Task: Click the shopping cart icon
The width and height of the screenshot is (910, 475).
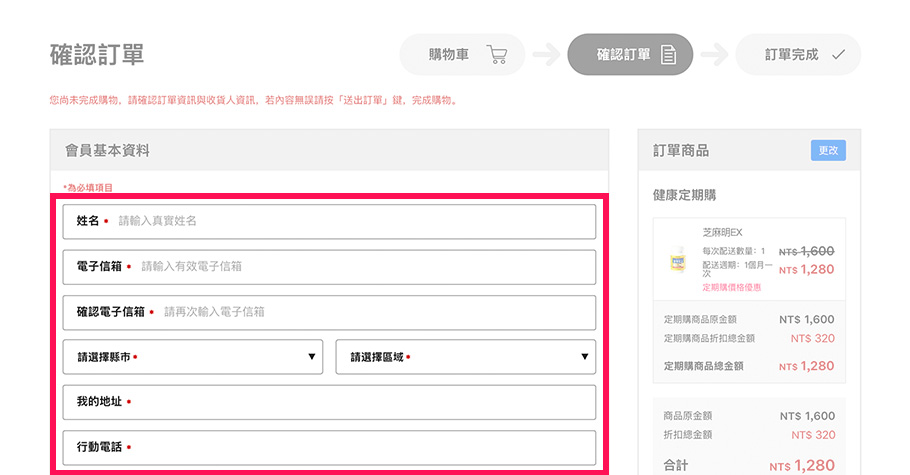Action: pos(496,55)
